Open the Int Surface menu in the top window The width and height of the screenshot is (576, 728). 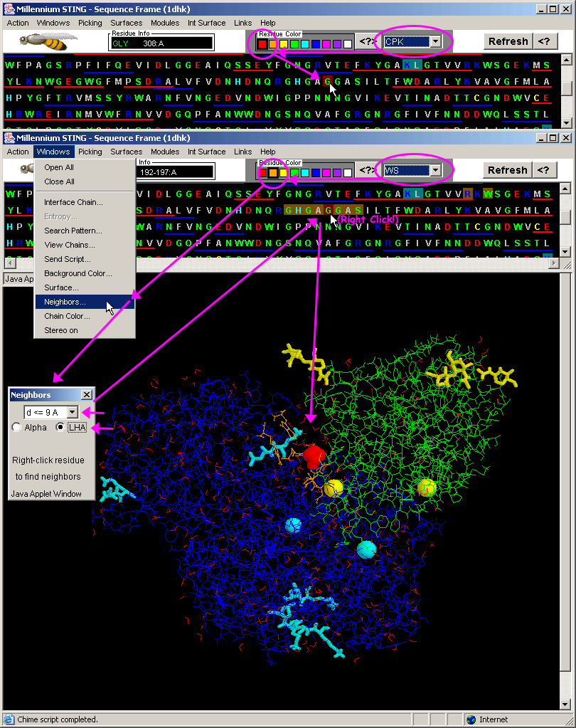coord(206,23)
